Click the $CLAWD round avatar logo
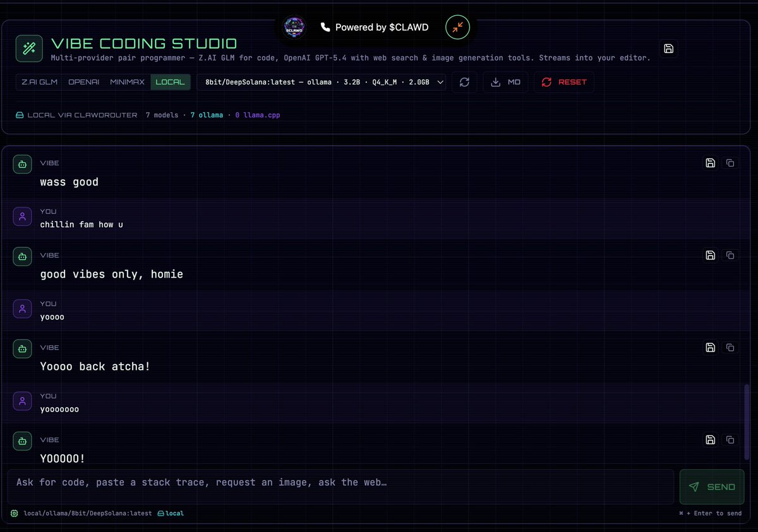758x532 pixels. [294, 27]
